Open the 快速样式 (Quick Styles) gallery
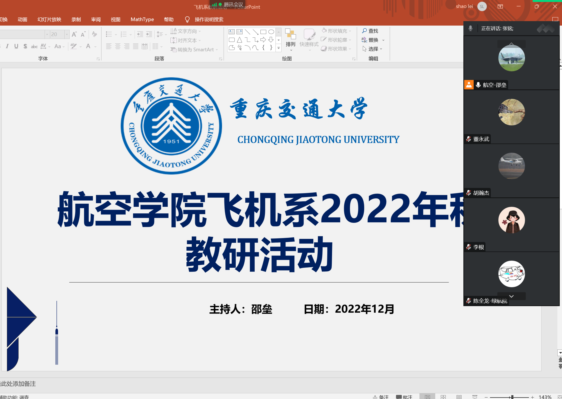Viewport: 563px width, 400px height. (x=309, y=38)
